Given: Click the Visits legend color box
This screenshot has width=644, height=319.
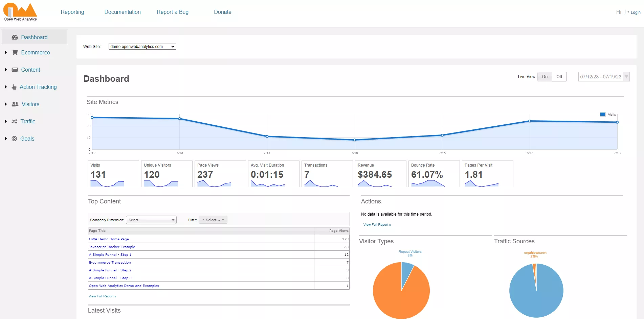Looking at the screenshot, I should coord(603,114).
